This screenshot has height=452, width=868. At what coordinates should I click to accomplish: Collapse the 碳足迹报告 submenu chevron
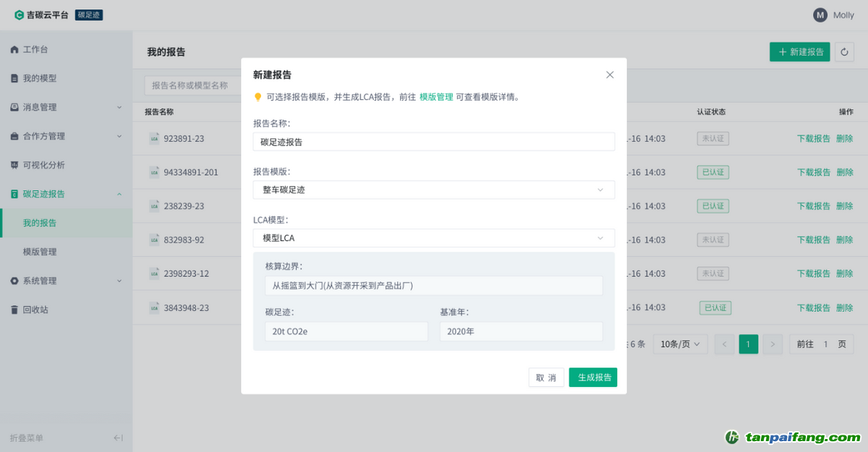pos(119,194)
